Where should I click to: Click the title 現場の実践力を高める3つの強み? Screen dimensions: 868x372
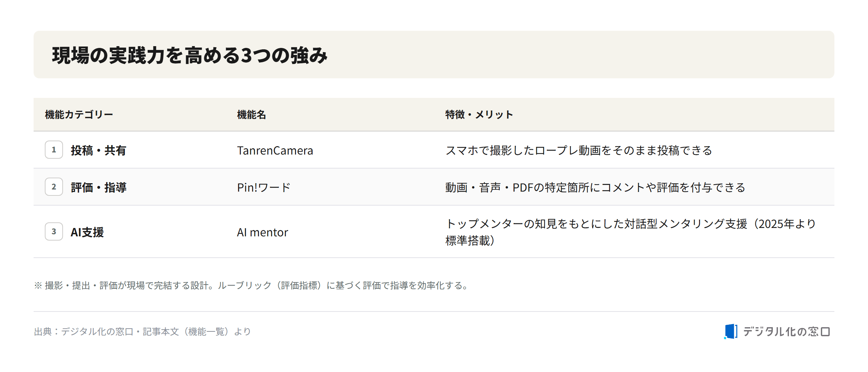point(190,55)
